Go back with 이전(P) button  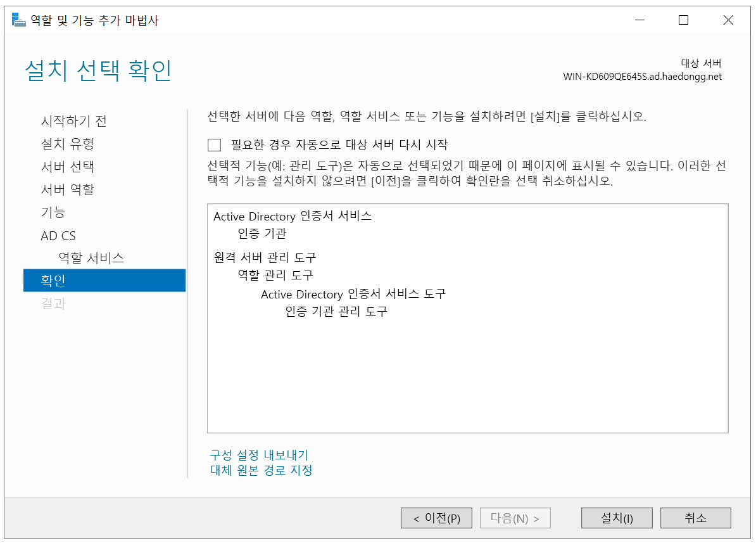pos(436,518)
